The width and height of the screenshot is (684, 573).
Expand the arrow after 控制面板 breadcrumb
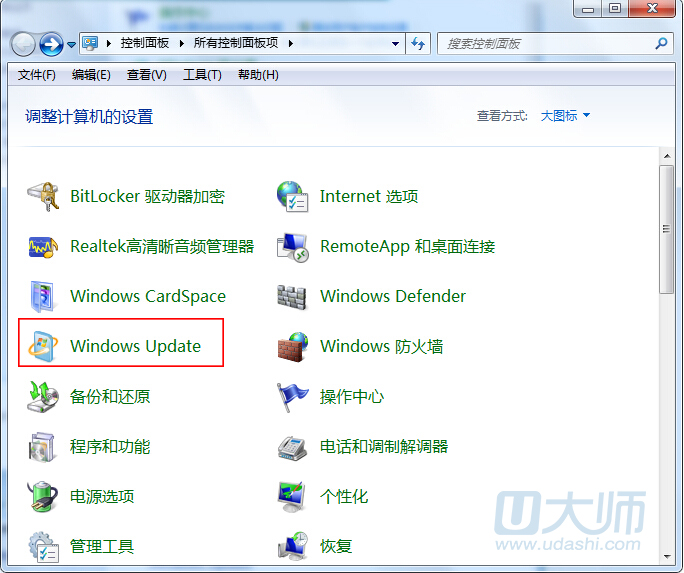click(x=182, y=43)
